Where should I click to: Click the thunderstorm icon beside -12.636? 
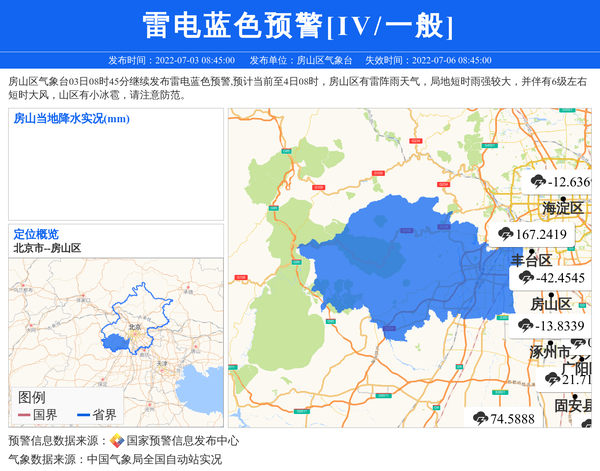coord(539,182)
